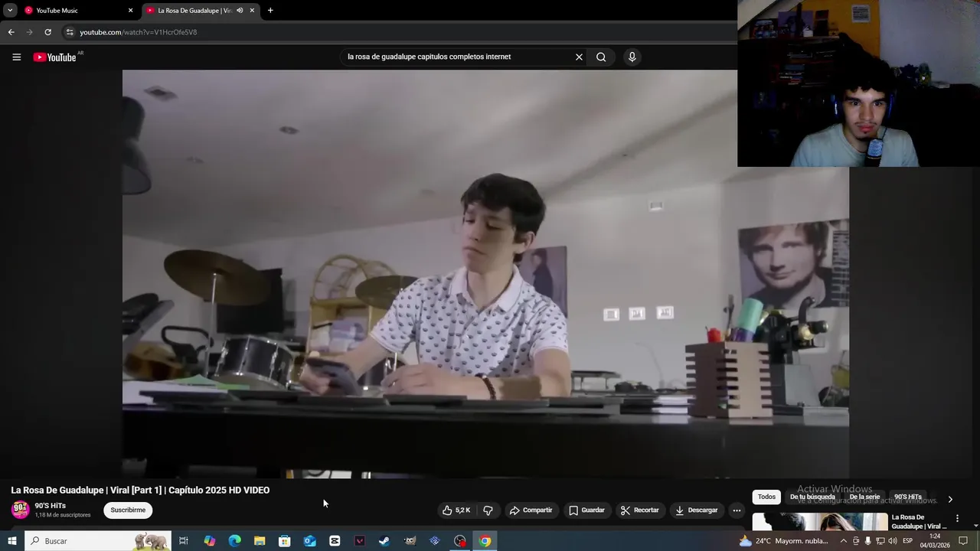Open weather widget showing 24°C

(x=783, y=541)
